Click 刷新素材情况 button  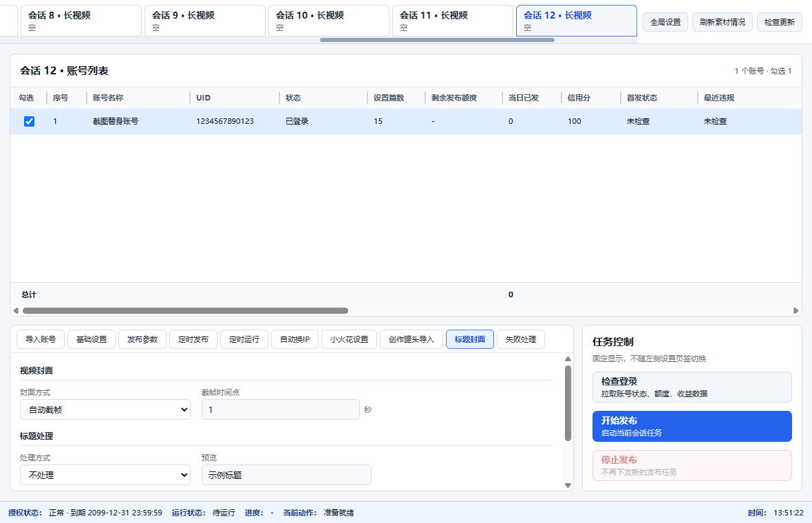[723, 22]
